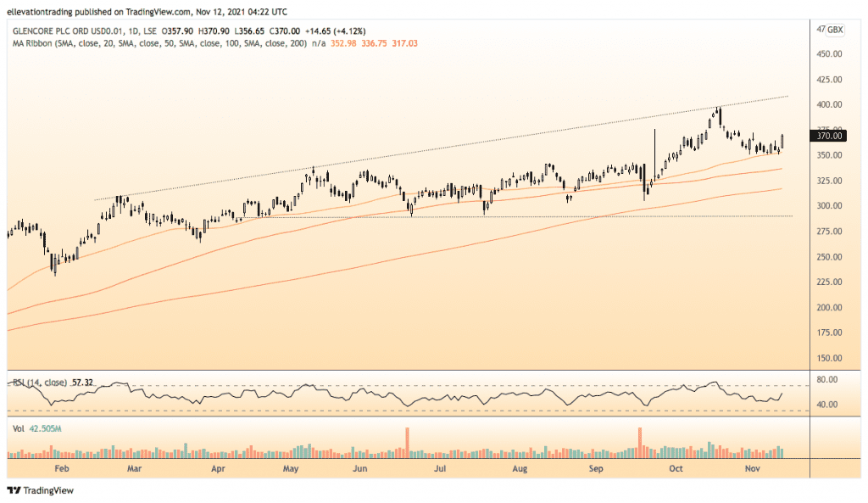Click the +14.65 (+4.12%) change value
Image resolution: width=868 pixels, height=503 pixels.
pos(336,31)
